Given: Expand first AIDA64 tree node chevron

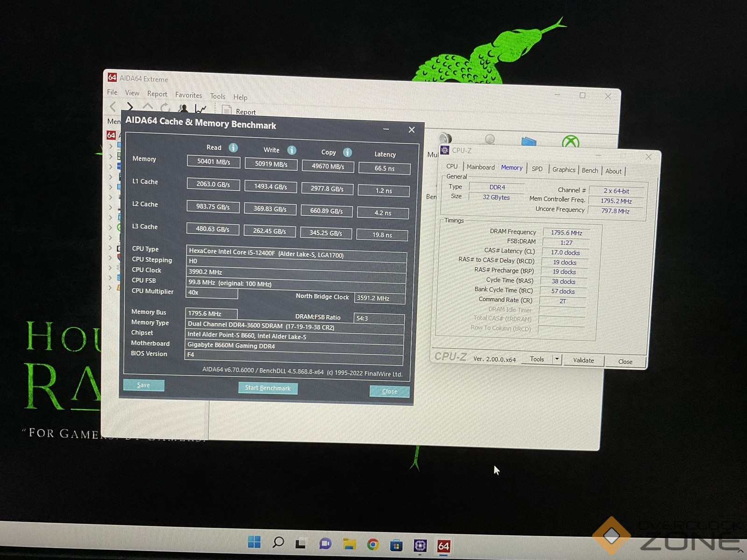Looking at the screenshot, I should click(111, 146).
